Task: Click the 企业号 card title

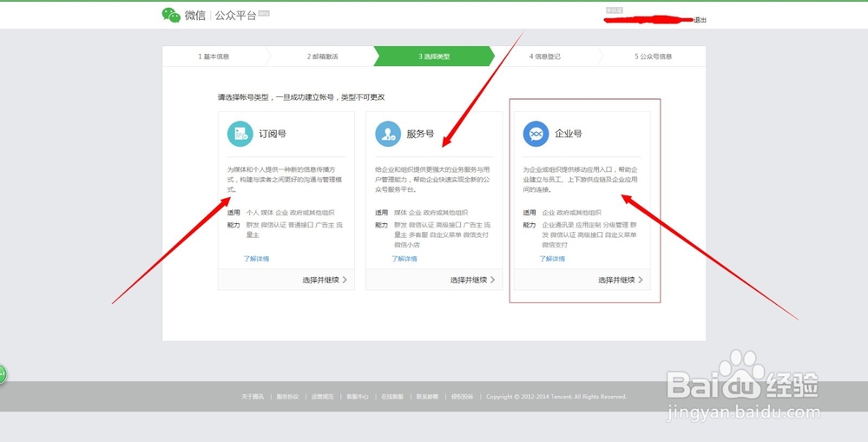Action: point(569,134)
